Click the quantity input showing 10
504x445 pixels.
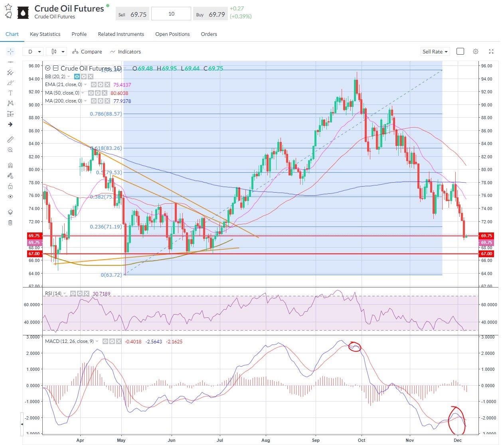(171, 14)
